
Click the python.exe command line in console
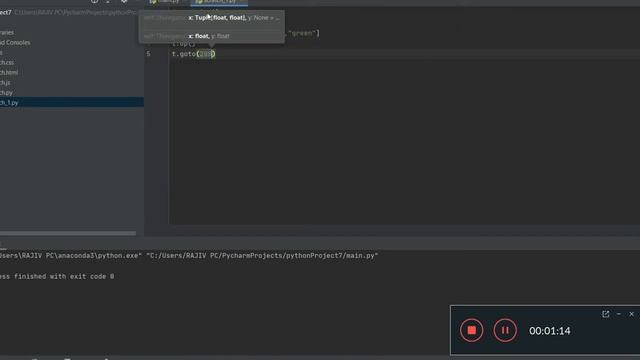pos(189,256)
